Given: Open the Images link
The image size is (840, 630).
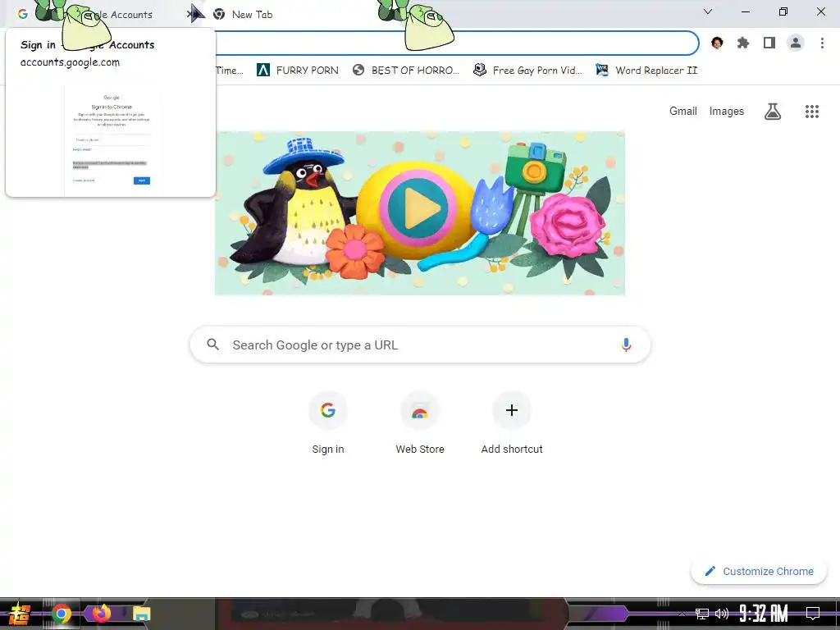Looking at the screenshot, I should tap(727, 111).
